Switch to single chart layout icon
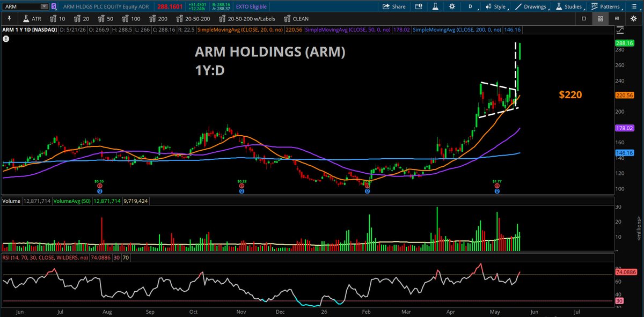The height and width of the screenshot is (317, 644). pos(584,18)
